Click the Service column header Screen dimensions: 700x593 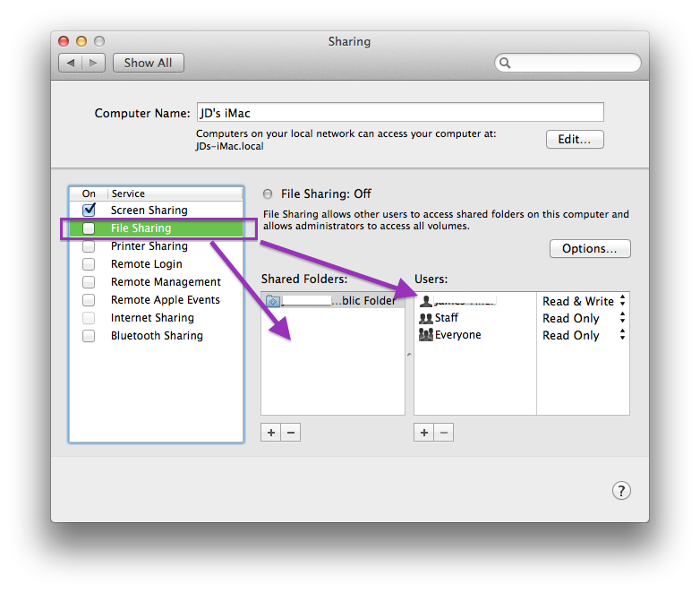coord(175,193)
